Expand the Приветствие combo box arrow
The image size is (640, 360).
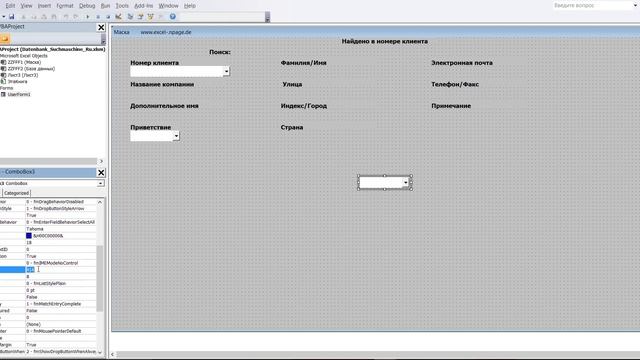[x=176, y=136]
